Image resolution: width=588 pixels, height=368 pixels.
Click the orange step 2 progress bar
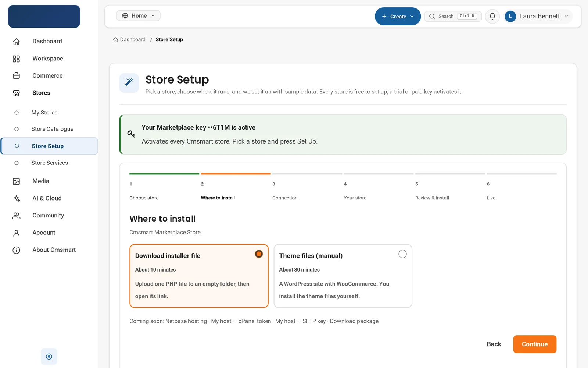(236, 174)
